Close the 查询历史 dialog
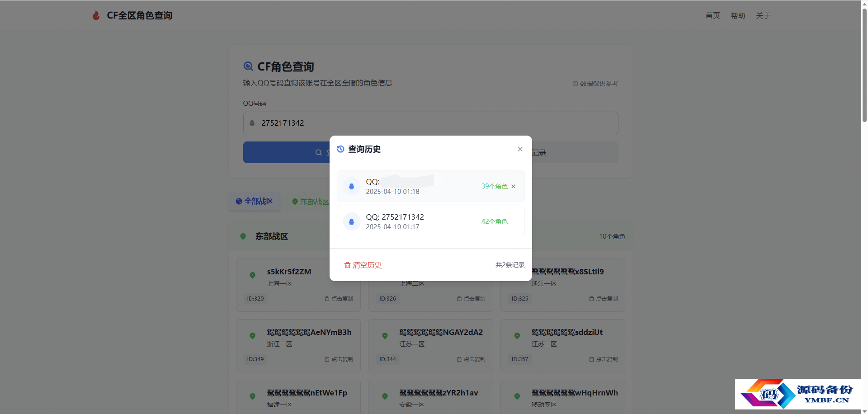 (x=520, y=149)
